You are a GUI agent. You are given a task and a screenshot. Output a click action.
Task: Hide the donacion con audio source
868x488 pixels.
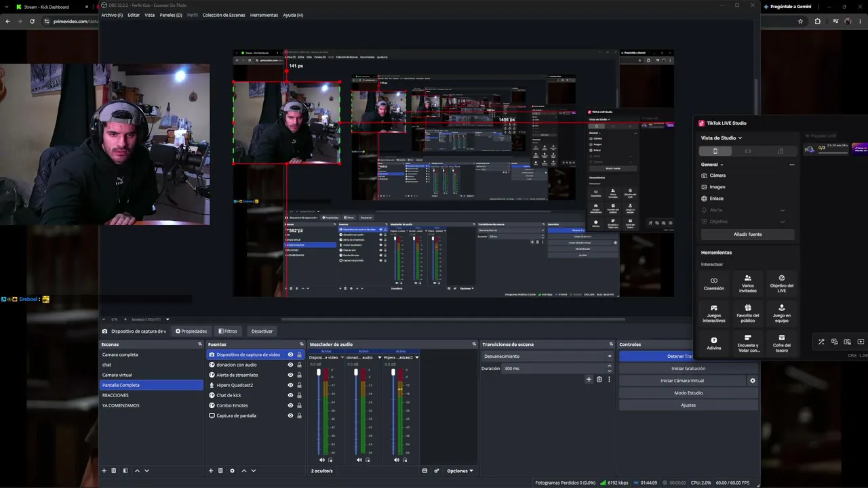290,365
